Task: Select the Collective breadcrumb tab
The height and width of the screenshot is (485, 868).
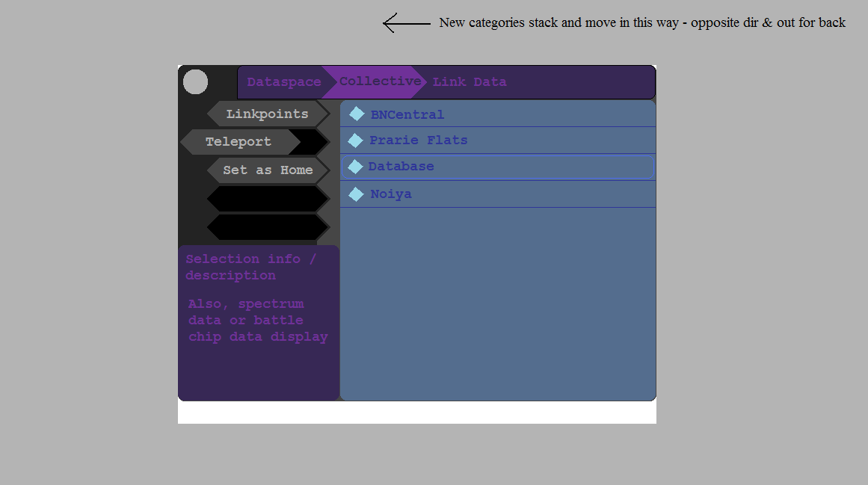Action: 380,81
